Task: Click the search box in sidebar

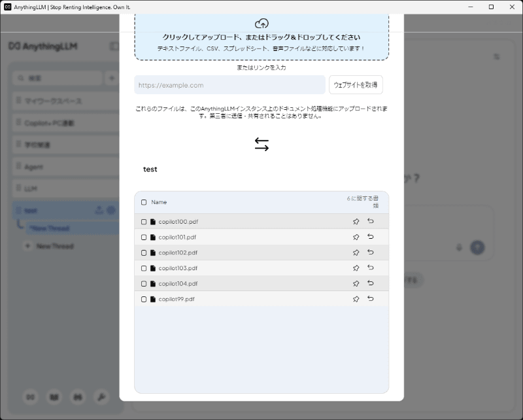Action: click(x=58, y=78)
